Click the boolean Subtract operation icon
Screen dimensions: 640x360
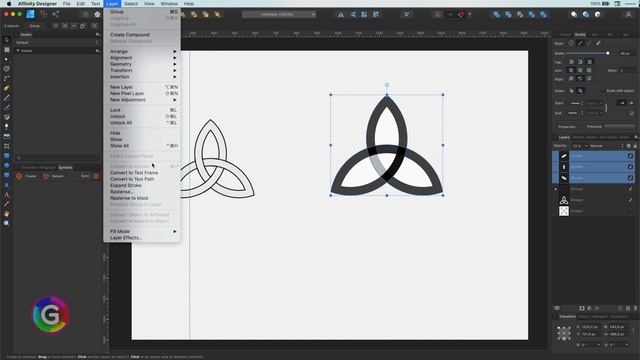(508, 14)
